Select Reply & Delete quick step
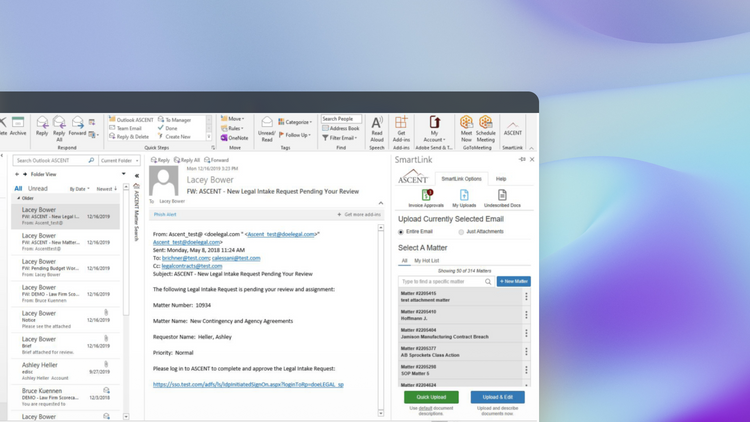750x422 pixels. (129, 136)
